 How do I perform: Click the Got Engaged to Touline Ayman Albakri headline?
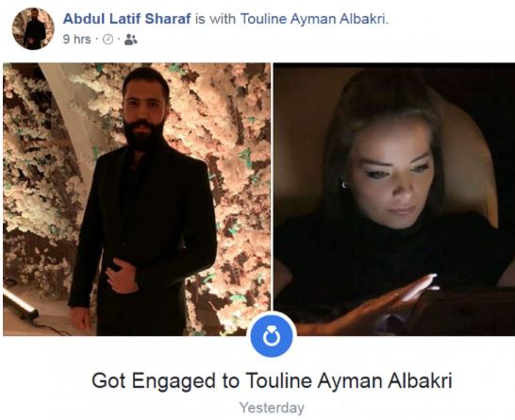click(272, 381)
